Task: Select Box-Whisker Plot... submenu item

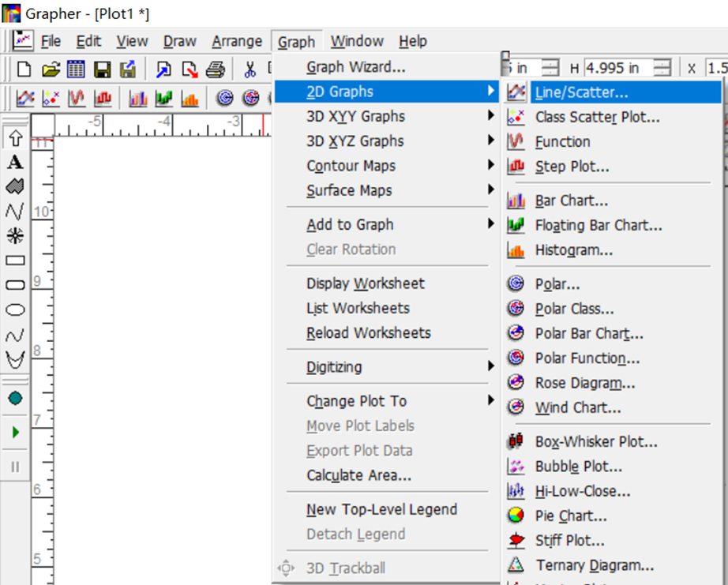Action: click(x=613, y=441)
